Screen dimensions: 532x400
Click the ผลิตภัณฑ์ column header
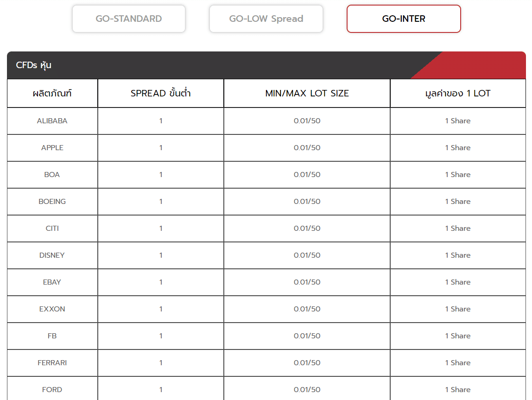tap(52, 93)
